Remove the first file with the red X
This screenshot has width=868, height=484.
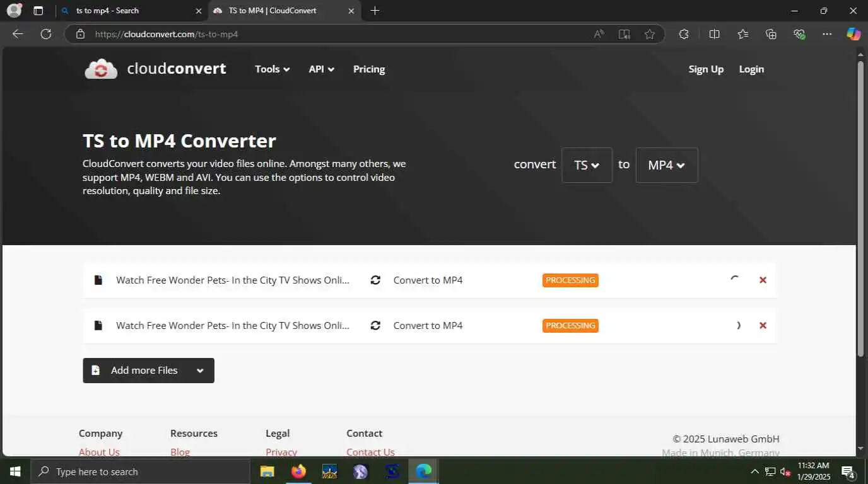[x=763, y=280]
